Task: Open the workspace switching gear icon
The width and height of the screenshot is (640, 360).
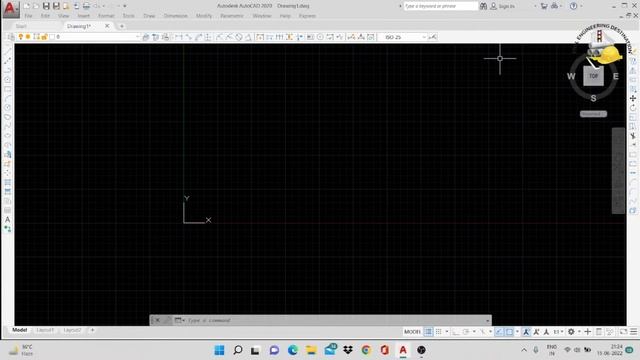Action: 571,332
